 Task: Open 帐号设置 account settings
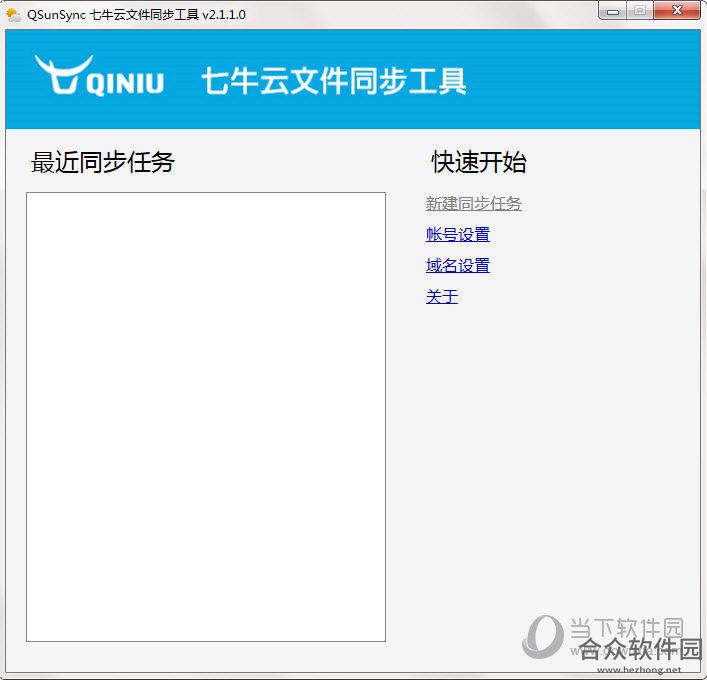tap(458, 235)
